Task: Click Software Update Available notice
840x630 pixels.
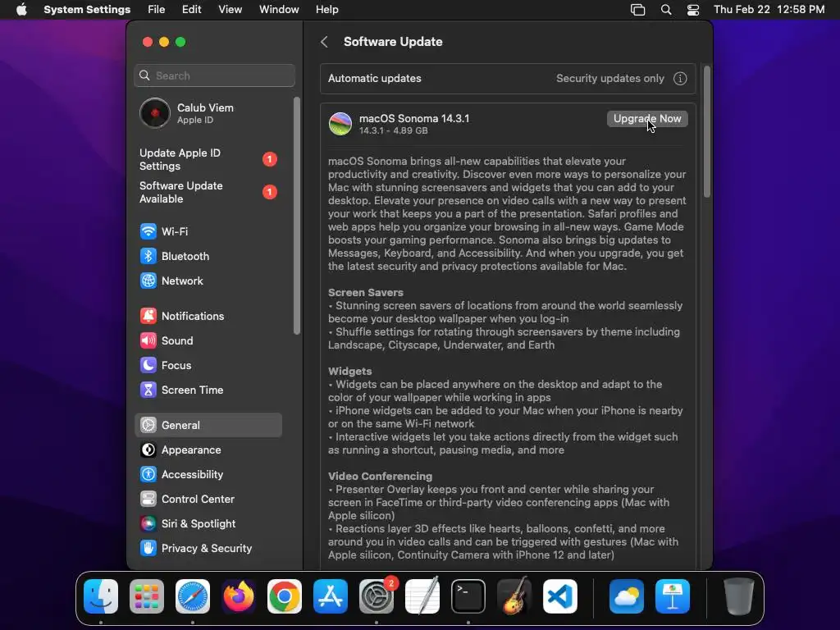Action: coord(208,192)
